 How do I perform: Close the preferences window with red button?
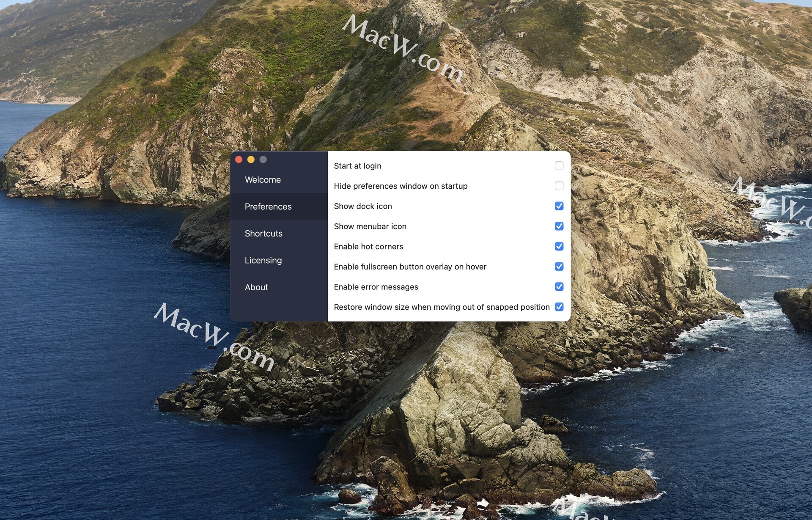[239, 160]
